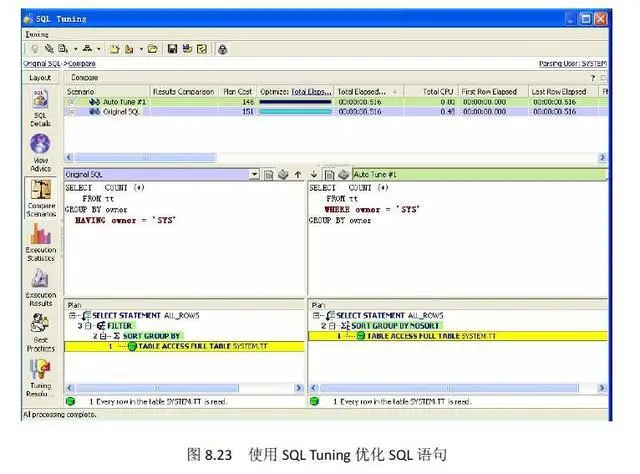Viewport: 640px width, 474px height.
Task: Collapse SORT GROUP BY node in left plan
Action: tap(103, 336)
